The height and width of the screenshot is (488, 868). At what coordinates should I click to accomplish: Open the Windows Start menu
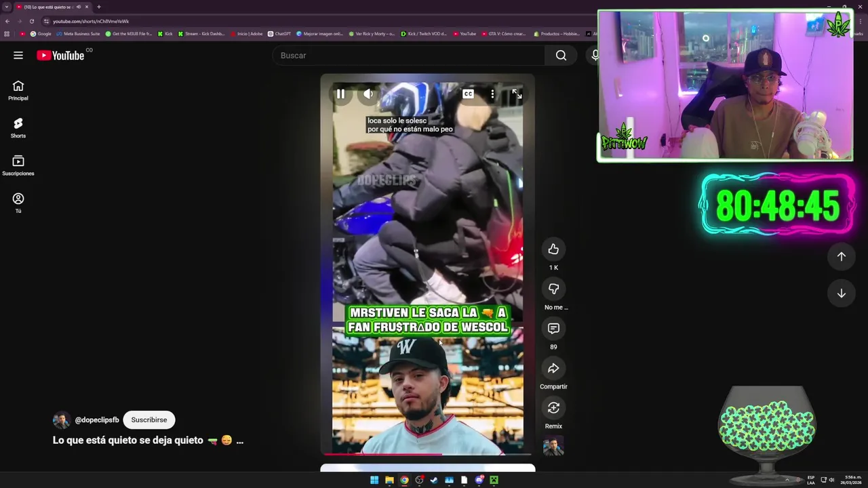coord(374,480)
